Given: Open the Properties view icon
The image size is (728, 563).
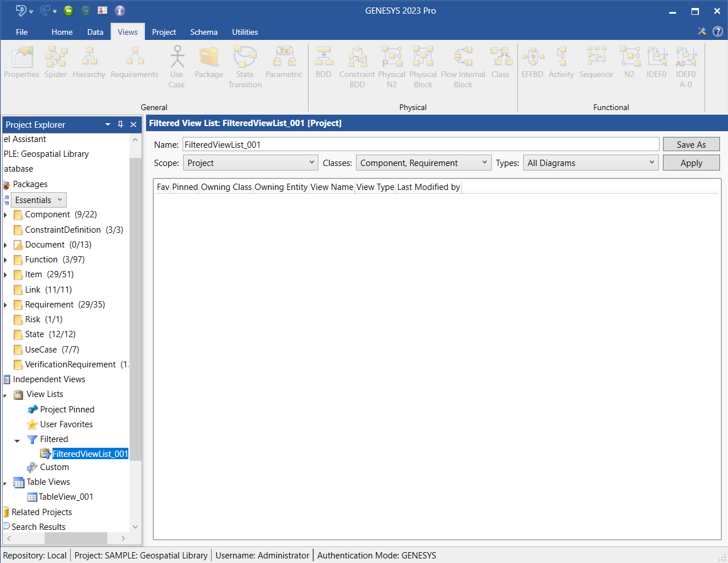Looking at the screenshot, I should tap(22, 63).
